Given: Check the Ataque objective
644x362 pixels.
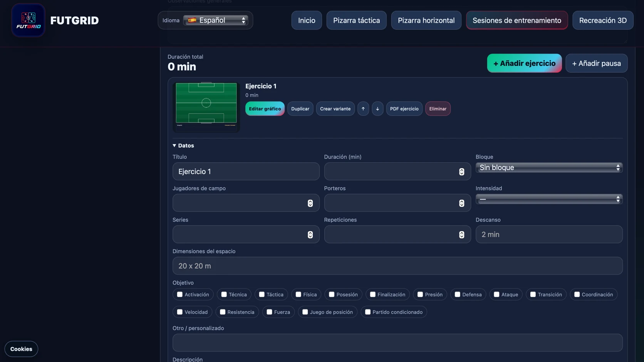Looking at the screenshot, I should pos(496,295).
